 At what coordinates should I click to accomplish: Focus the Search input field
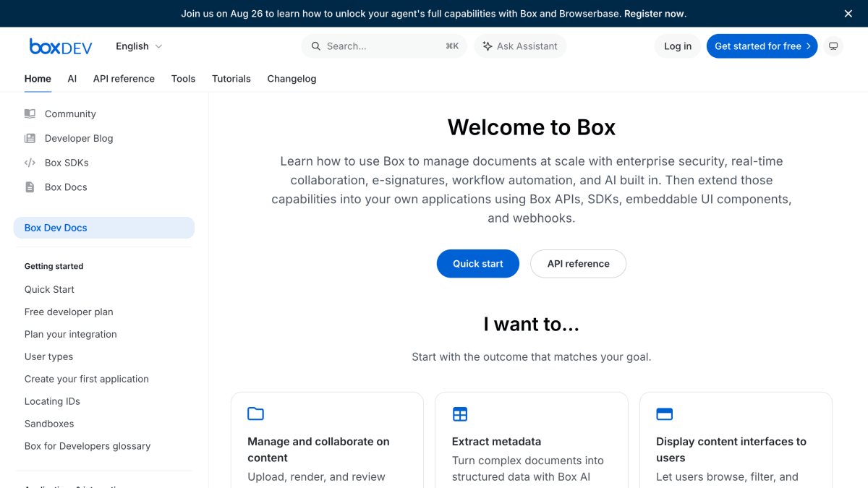coord(384,46)
